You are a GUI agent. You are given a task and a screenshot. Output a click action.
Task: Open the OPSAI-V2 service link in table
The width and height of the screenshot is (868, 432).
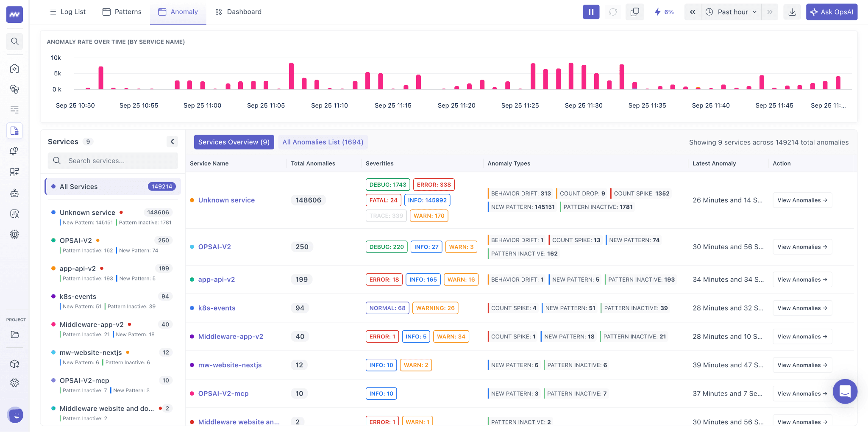pyautogui.click(x=214, y=247)
